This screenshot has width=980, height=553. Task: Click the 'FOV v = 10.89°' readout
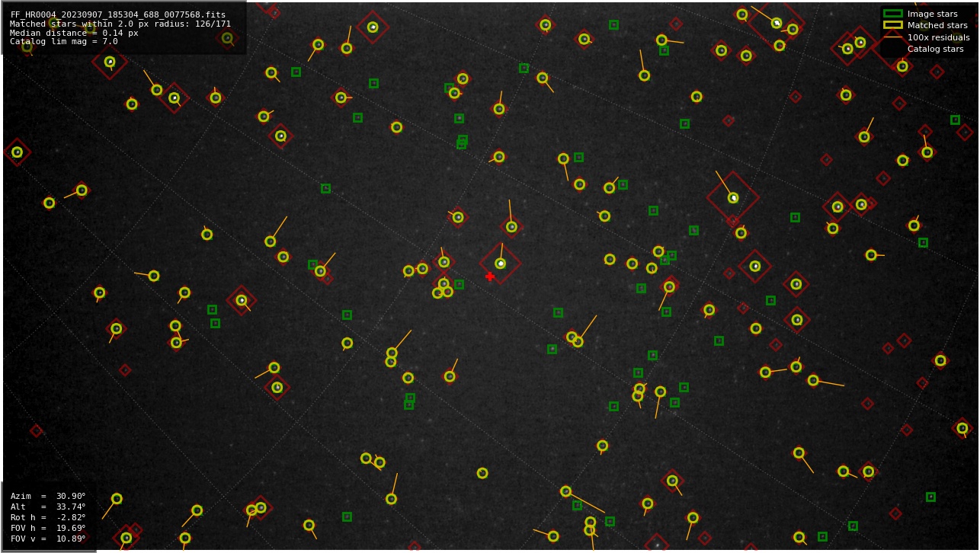click(x=48, y=539)
